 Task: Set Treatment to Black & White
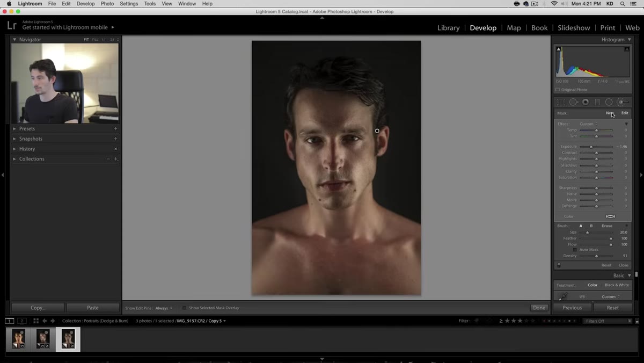[x=617, y=285]
